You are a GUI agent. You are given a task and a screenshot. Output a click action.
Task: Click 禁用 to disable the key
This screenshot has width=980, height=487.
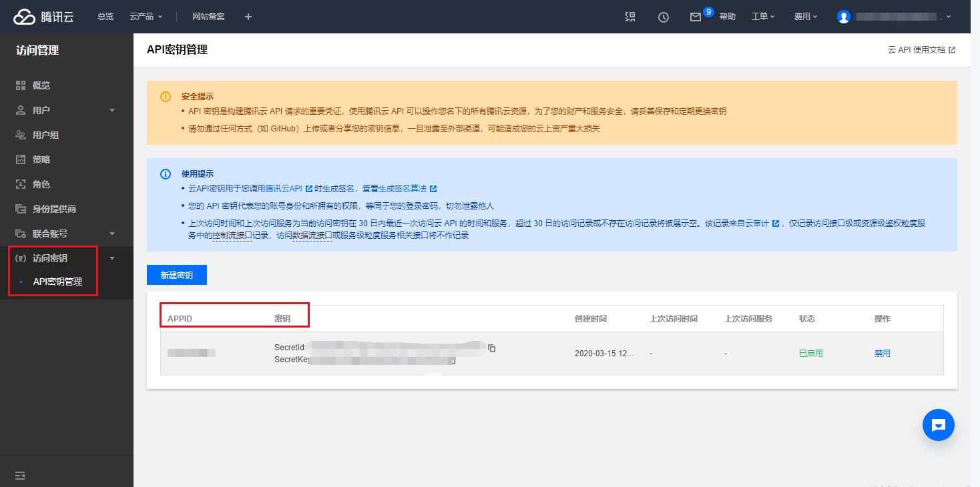(882, 354)
